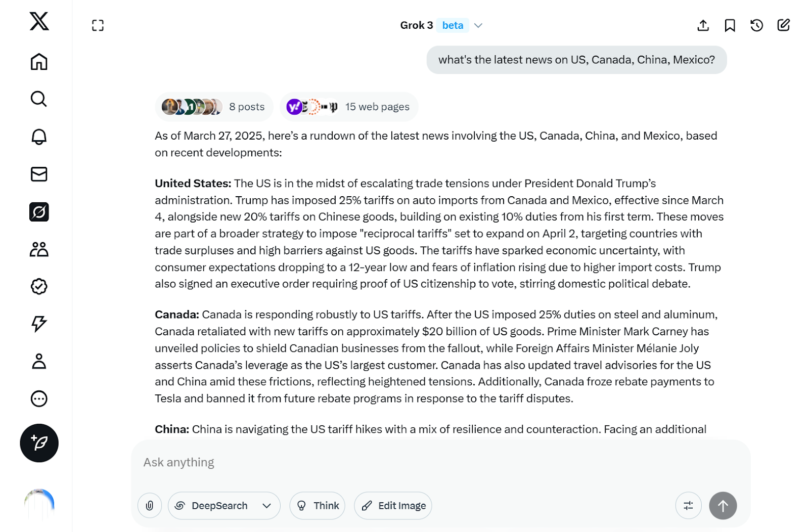809x532 pixels.
Task: Compose a new post
Action: (x=39, y=443)
